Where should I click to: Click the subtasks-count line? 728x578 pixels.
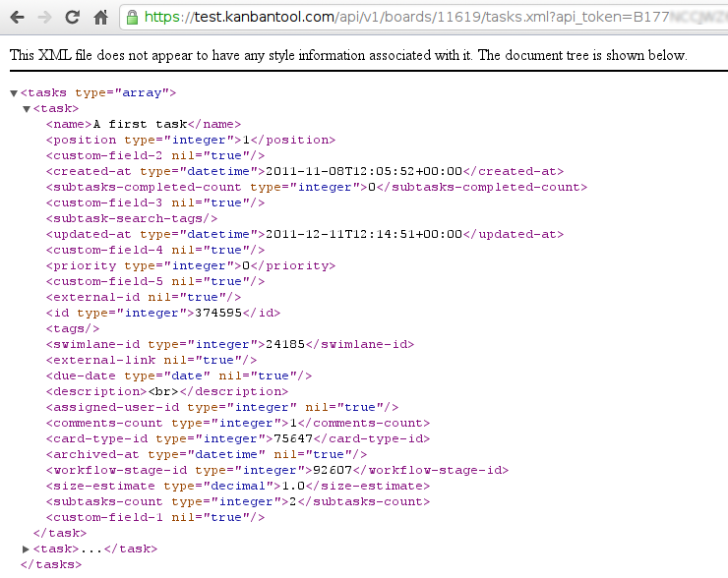click(238, 502)
